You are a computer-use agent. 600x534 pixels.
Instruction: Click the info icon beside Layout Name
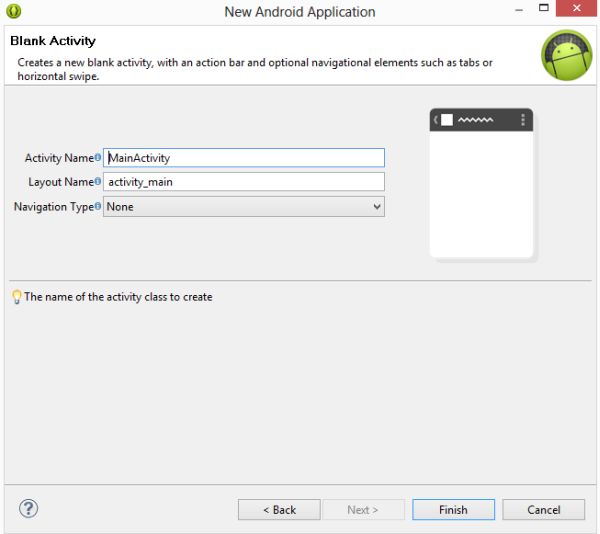[98, 181]
